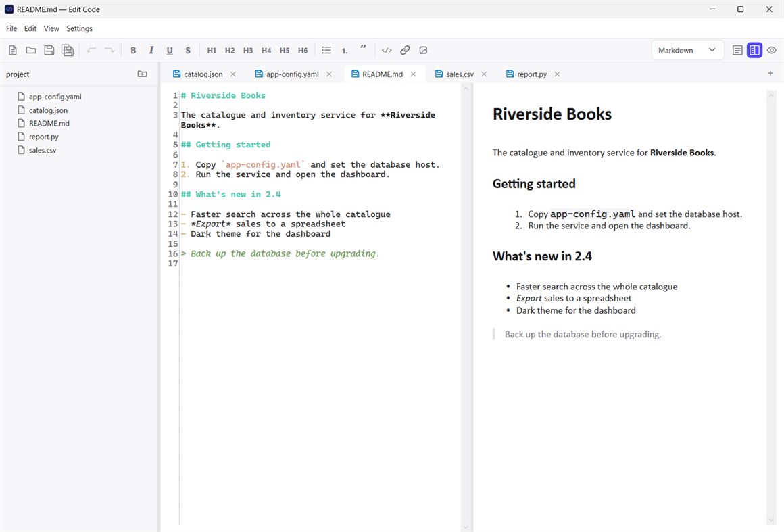784x532 pixels.
Task: Open the View menu
Action: 51,28
